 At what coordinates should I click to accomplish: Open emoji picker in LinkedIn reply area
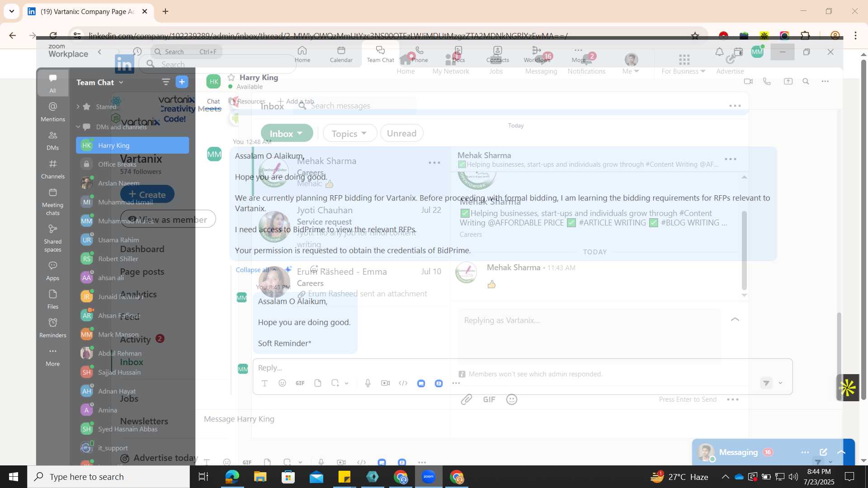point(512,399)
